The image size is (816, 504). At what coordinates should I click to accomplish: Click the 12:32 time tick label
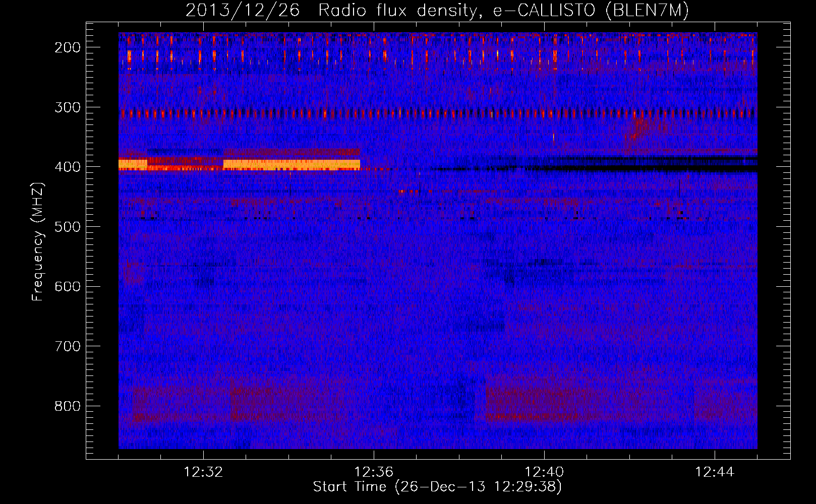(203, 472)
